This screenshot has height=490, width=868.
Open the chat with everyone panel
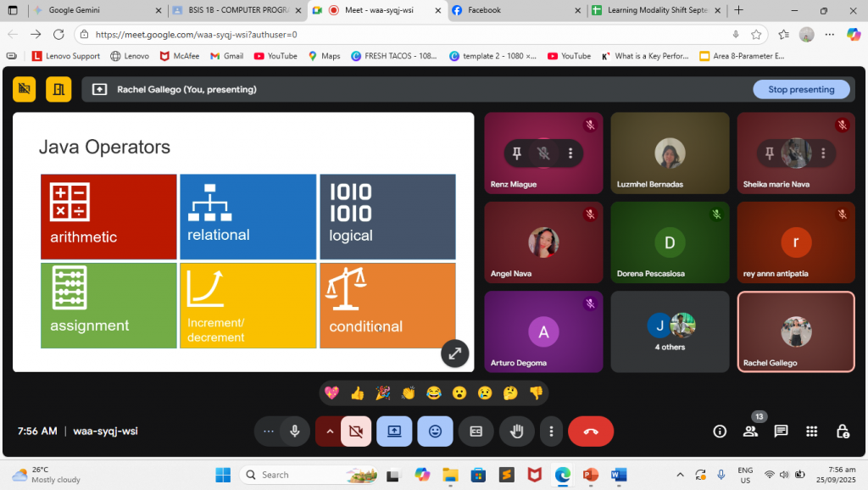(x=781, y=431)
